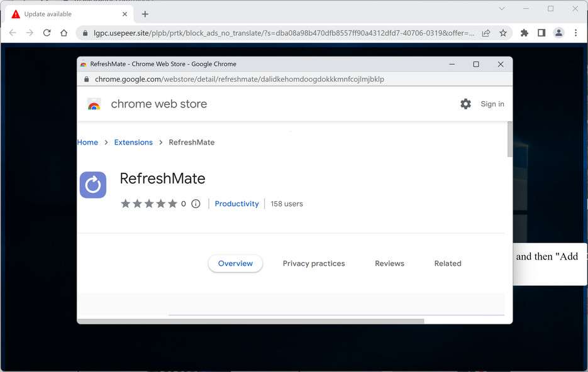Click the 'Sign in' link
The image size is (588, 372).
492,104
